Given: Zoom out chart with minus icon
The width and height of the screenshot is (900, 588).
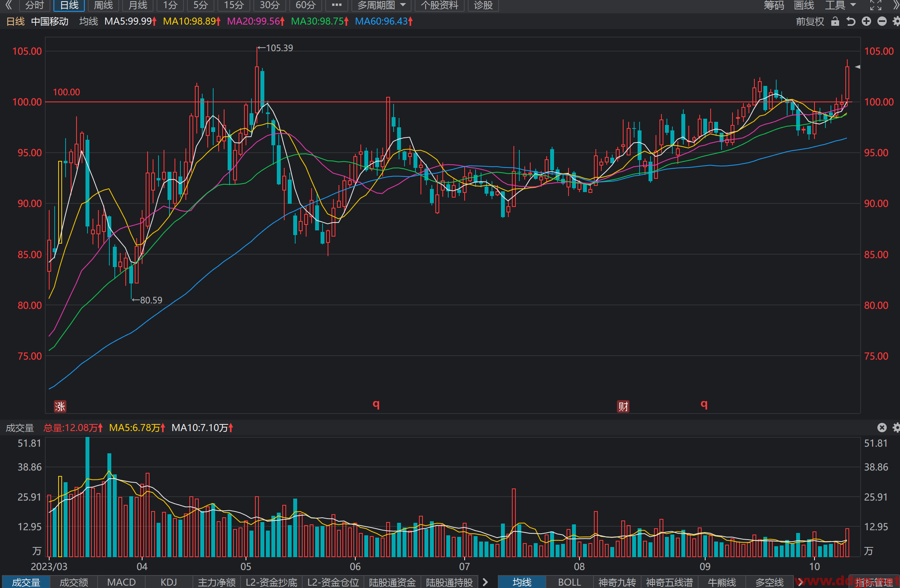Looking at the screenshot, I should (x=882, y=21).
